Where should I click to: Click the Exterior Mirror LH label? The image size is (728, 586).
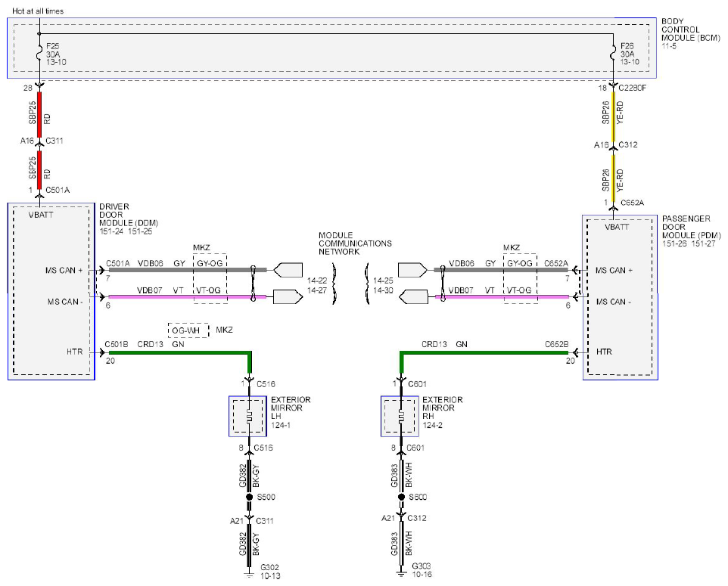pyautogui.click(x=291, y=408)
